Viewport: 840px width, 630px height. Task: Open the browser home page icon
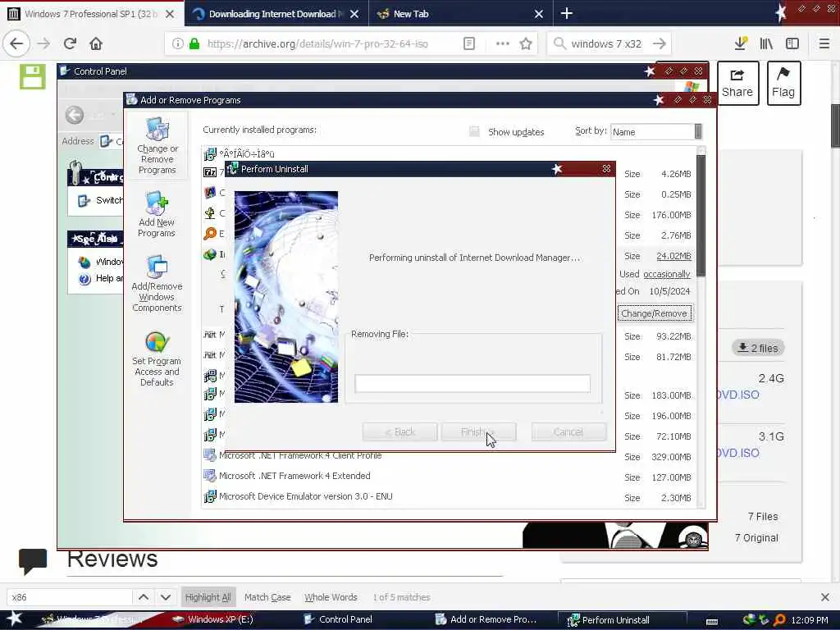[96, 44]
